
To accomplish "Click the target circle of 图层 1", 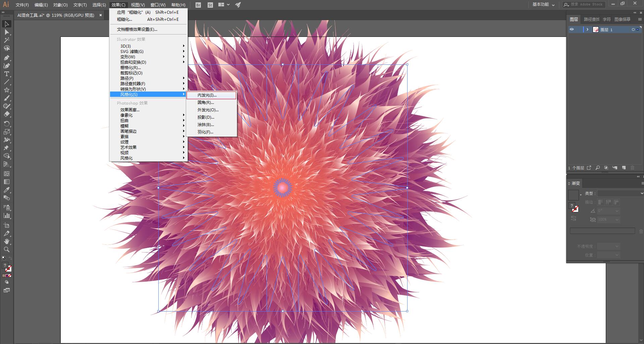I will point(633,30).
